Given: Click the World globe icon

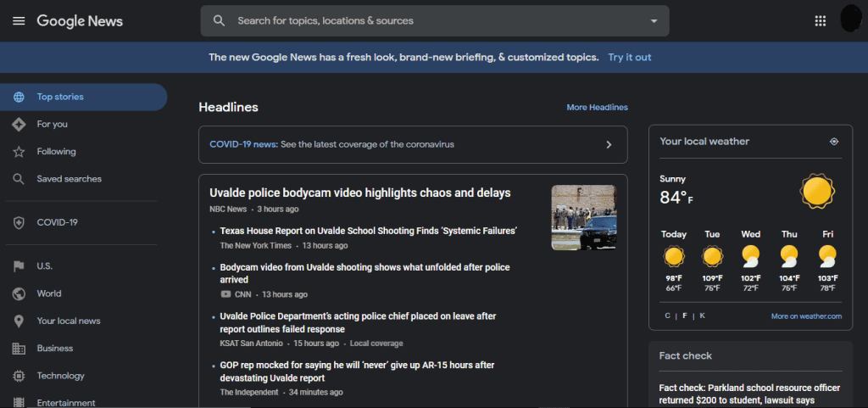Looking at the screenshot, I should click(x=19, y=293).
